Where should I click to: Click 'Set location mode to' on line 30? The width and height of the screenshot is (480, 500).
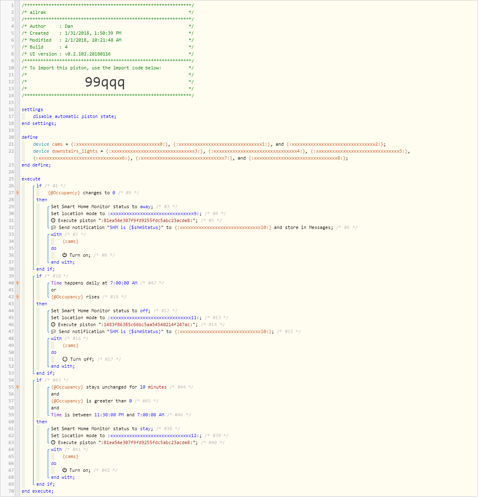click(78, 214)
